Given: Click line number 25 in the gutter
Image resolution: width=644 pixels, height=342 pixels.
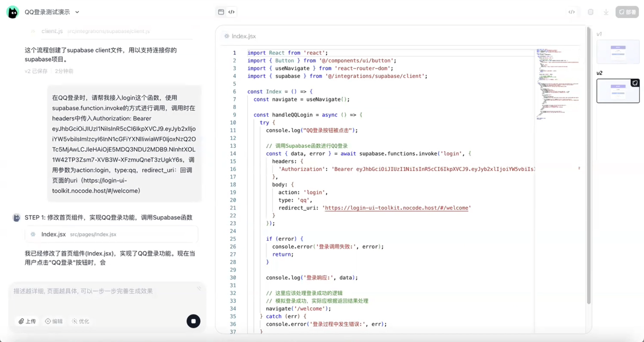Looking at the screenshot, I should [233, 239].
